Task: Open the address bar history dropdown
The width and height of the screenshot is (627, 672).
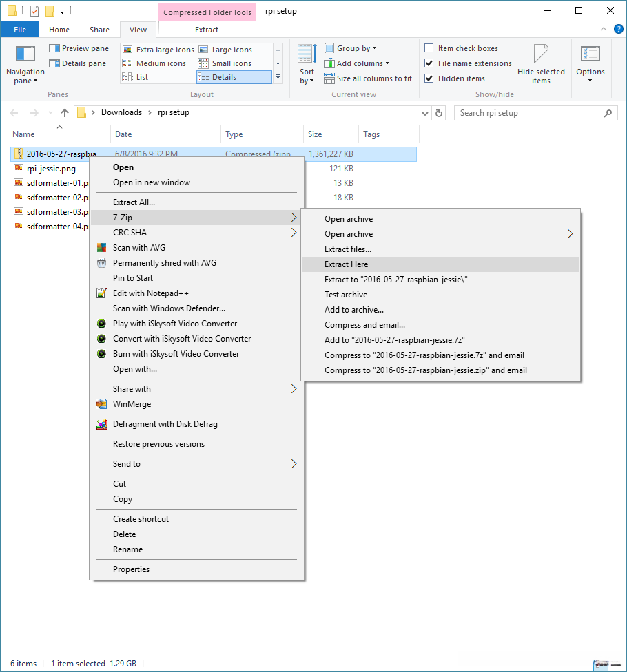Action: (x=425, y=113)
